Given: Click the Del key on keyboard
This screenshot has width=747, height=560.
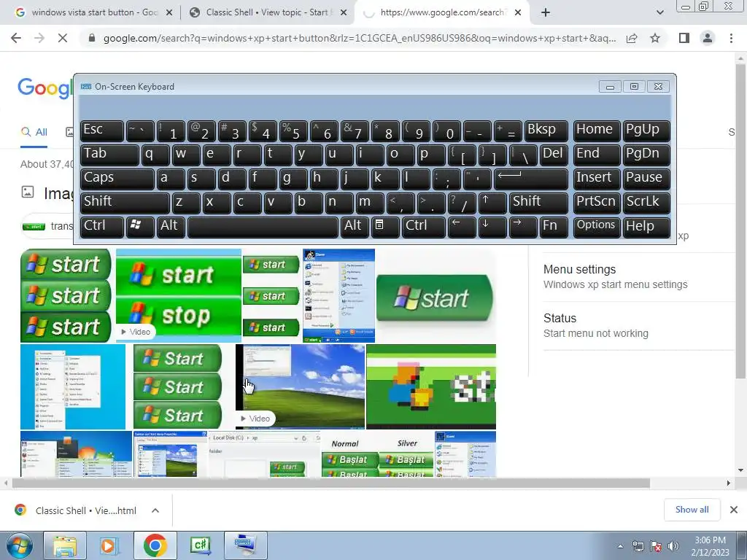Looking at the screenshot, I should pos(554,155).
